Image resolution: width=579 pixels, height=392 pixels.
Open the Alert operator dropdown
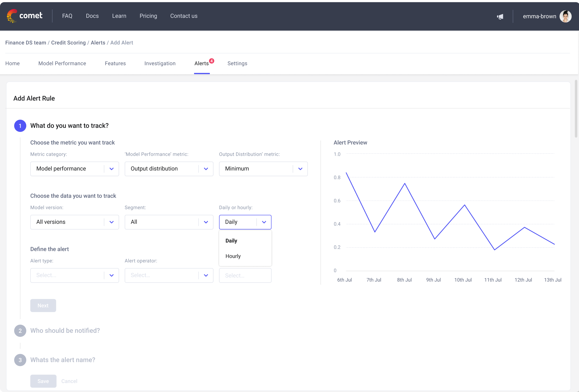[x=169, y=275]
